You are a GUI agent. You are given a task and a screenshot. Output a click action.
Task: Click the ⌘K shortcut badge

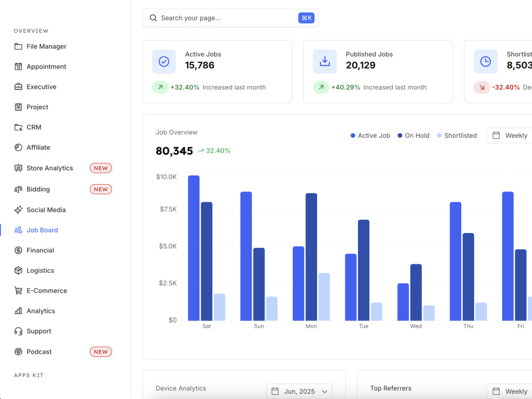tap(306, 18)
